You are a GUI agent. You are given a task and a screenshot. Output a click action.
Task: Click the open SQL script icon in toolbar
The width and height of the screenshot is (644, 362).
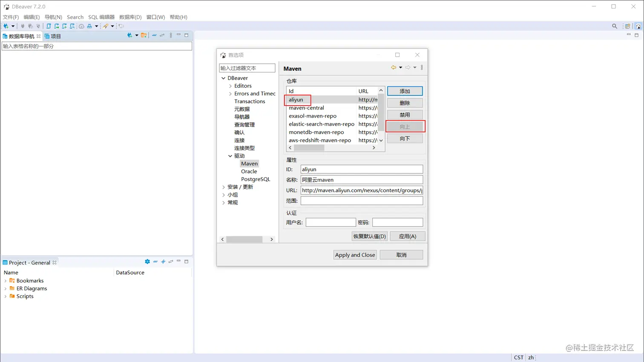point(49,26)
